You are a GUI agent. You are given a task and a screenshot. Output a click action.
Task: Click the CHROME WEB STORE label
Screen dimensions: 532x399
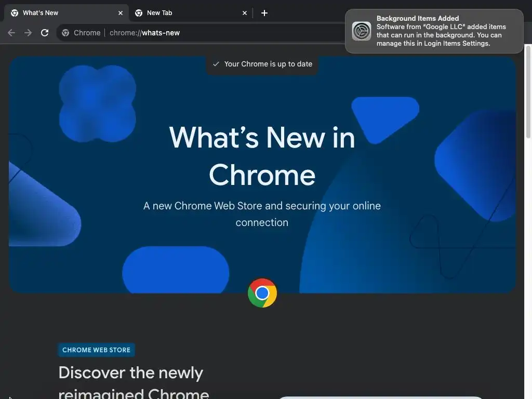click(96, 350)
